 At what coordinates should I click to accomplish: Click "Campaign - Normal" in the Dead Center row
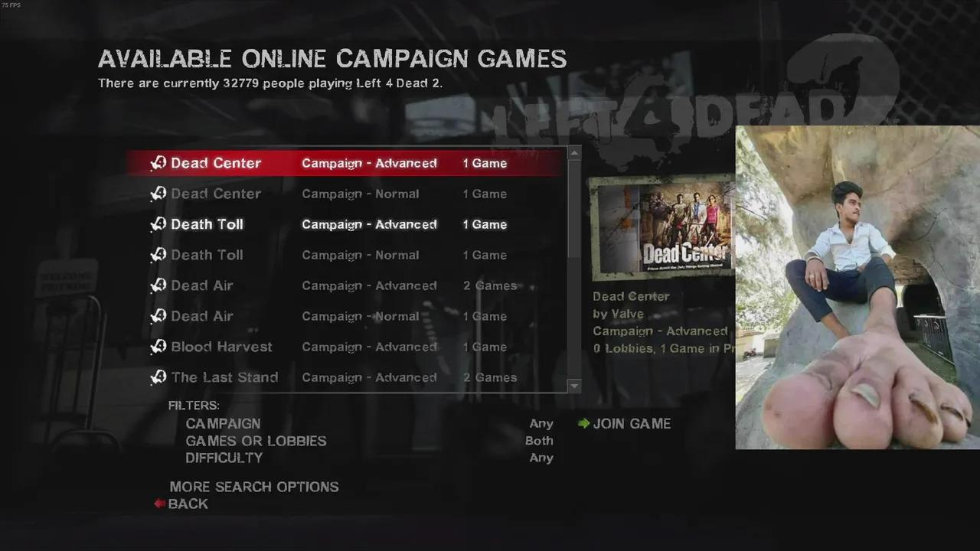point(360,194)
